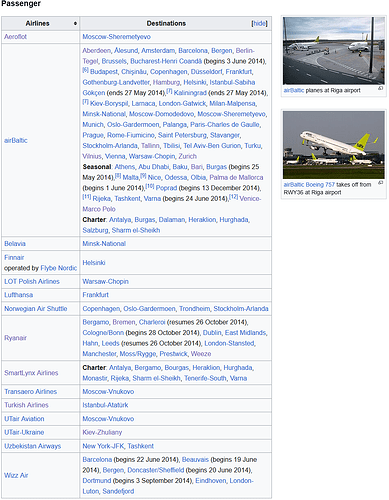The image size is (389, 500).
Task: Open Beauvais in Wizz Air row
Action: pos(195,460)
